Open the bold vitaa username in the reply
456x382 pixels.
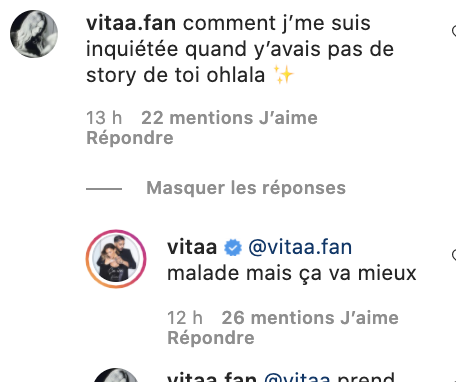[x=192, y=247]
